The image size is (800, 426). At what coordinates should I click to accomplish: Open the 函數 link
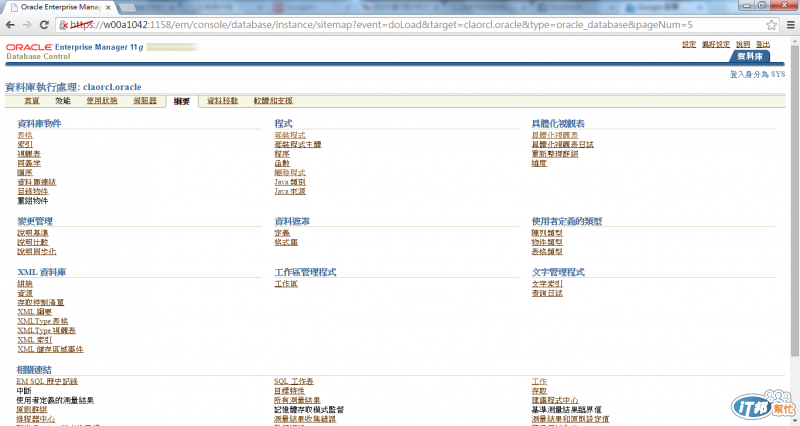point(282,163)
